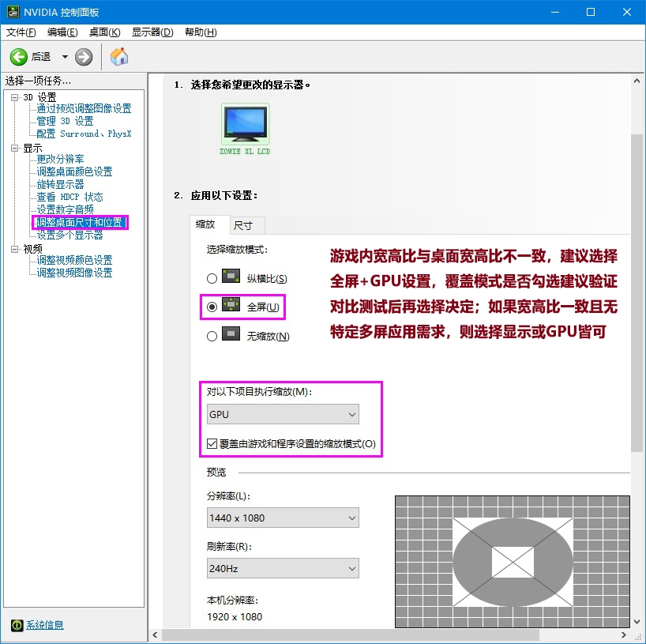
Task: Click the scroll left arrow
Action: pos(155,635)
